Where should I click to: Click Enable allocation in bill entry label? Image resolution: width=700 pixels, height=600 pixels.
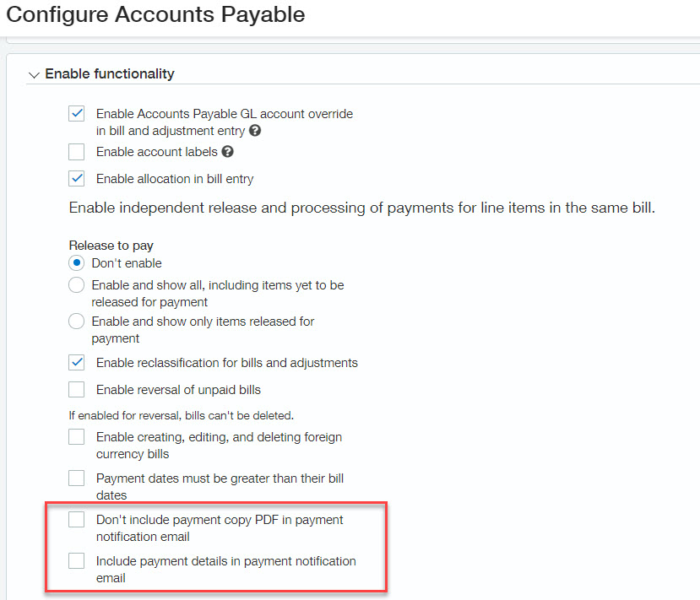click(x=175, y=179)
